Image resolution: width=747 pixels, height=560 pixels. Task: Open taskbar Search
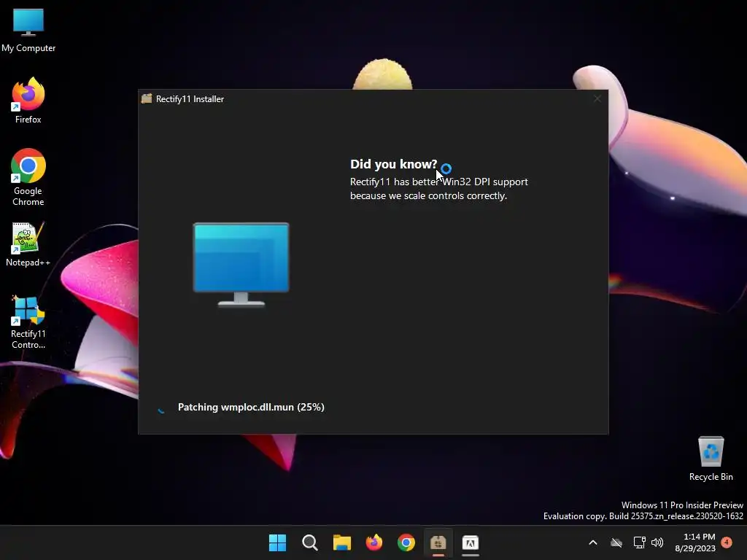(309, 542)
